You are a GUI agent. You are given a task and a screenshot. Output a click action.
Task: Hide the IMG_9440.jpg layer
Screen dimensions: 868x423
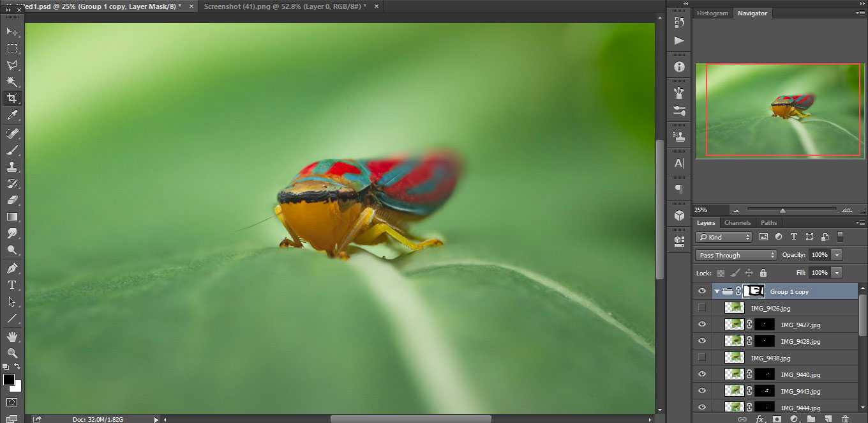702,374
